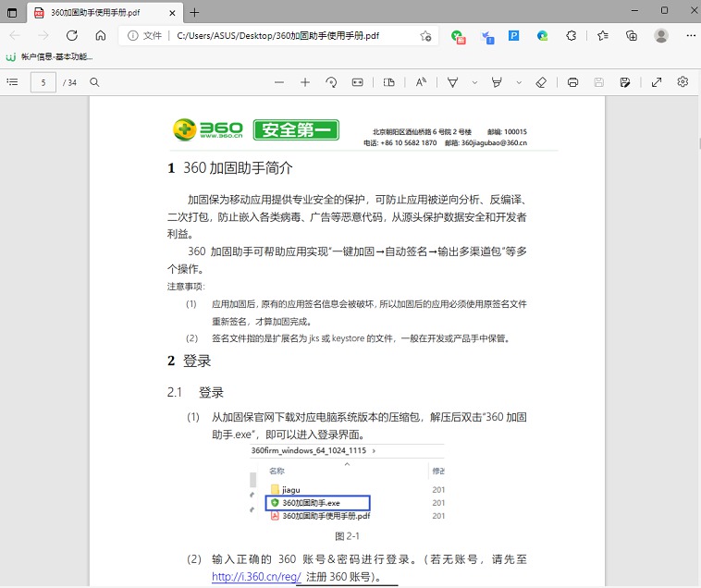Click the 360 logo in the page header
The height and width of the screenshot is (588, 701).
[x=208, y=129]
